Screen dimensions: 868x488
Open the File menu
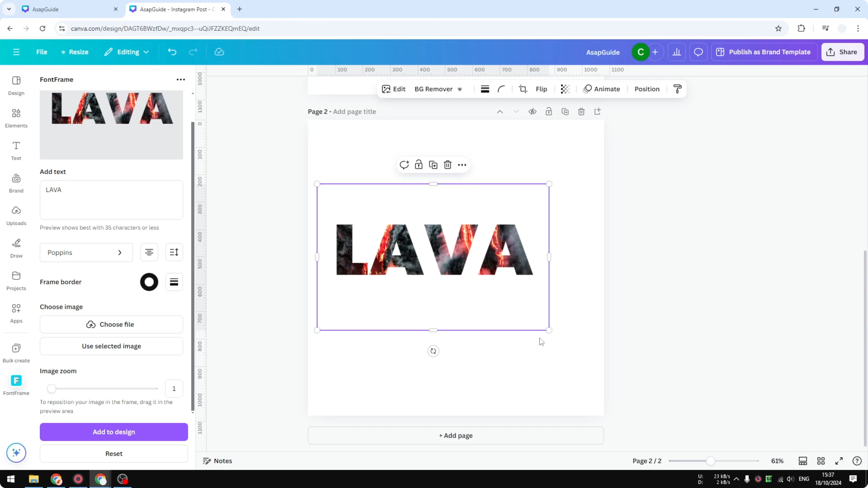(x=42, y=52)
